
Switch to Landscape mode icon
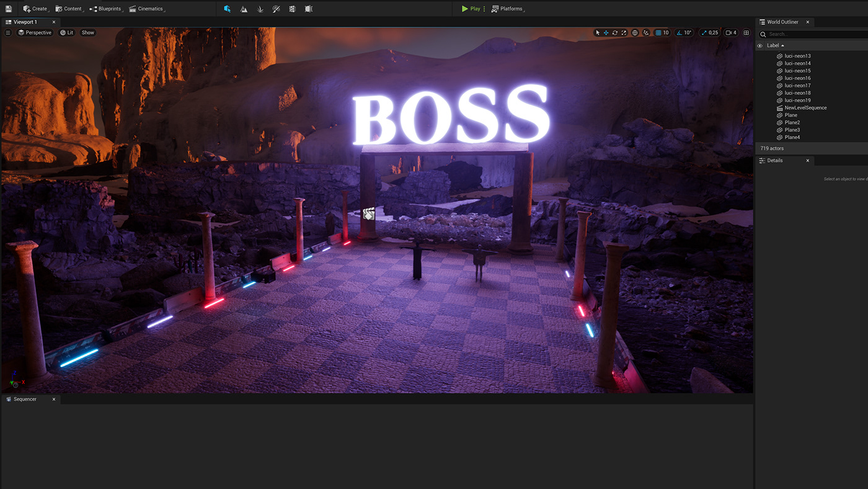[x=244, y=9]
